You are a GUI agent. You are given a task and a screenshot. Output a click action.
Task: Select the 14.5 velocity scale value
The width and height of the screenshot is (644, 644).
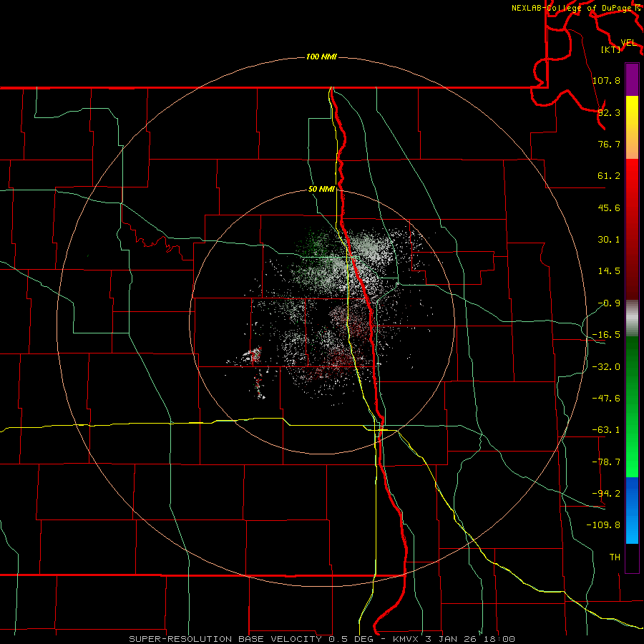tap(609, 271)
